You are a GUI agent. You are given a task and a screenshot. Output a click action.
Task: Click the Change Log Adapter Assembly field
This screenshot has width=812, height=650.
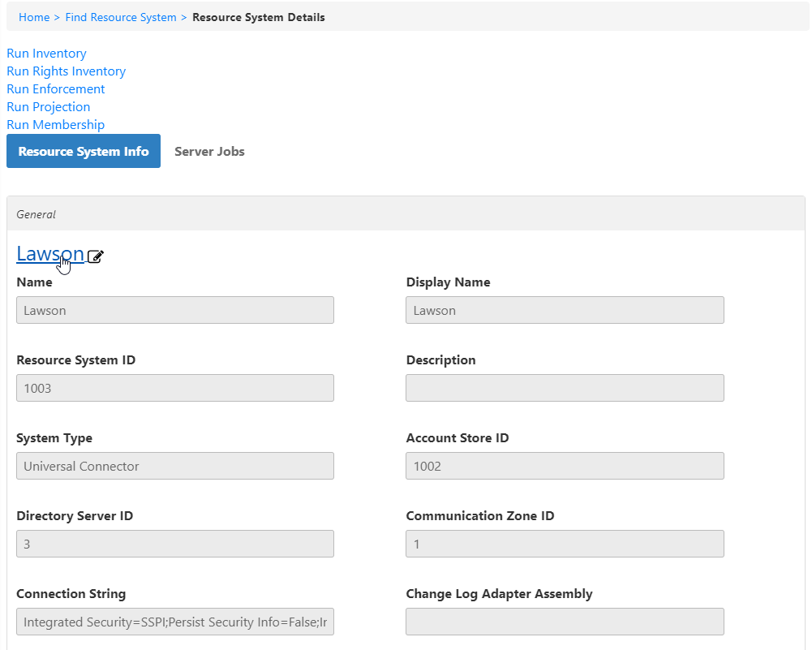[565, 622]
